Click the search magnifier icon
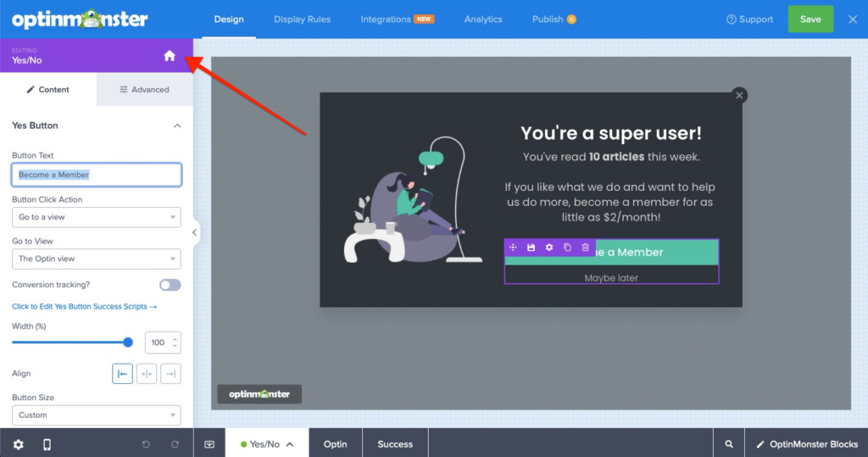The image size is (868, 457). pos(729,444)
